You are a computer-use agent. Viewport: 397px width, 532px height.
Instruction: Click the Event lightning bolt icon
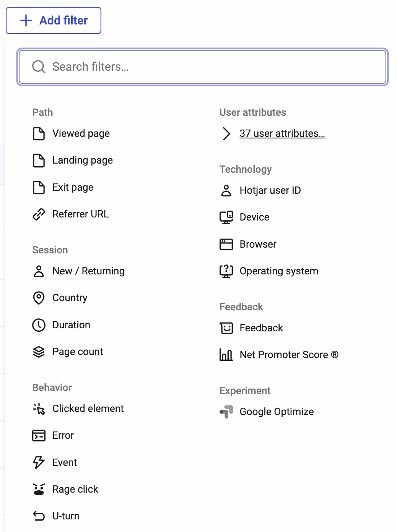(39, 462)
